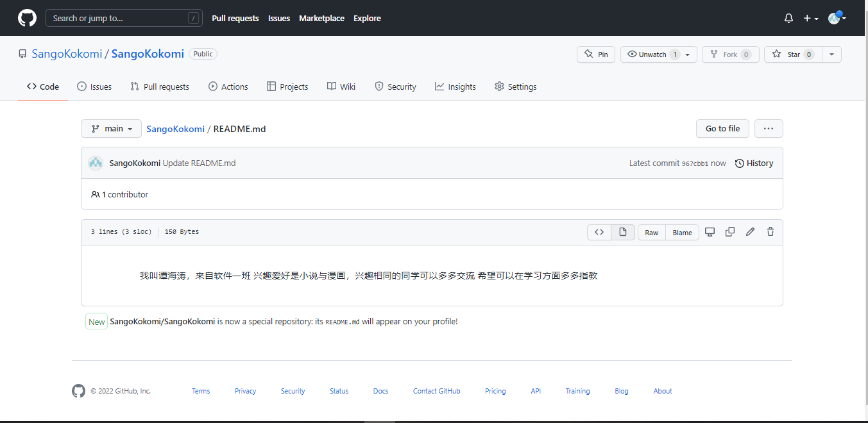Display the rendered blob with document icon

[x=623, y=232]
